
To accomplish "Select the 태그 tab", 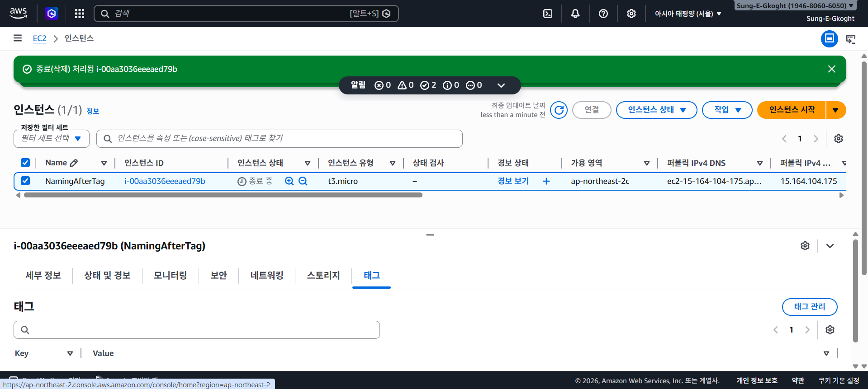I will click(x=372, y=275).
